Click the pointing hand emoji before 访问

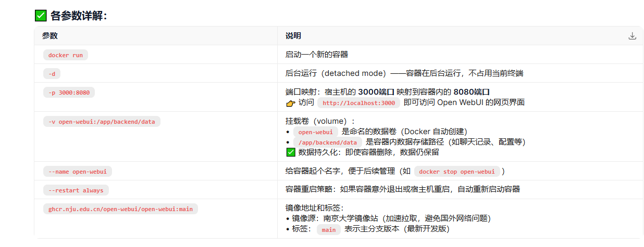tap(291, 103)
